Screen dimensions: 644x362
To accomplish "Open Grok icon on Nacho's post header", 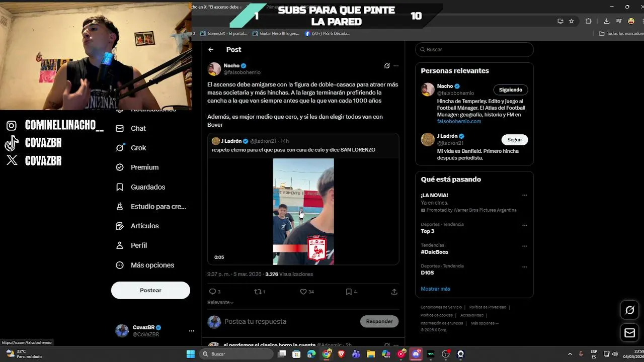I will 387,66.
